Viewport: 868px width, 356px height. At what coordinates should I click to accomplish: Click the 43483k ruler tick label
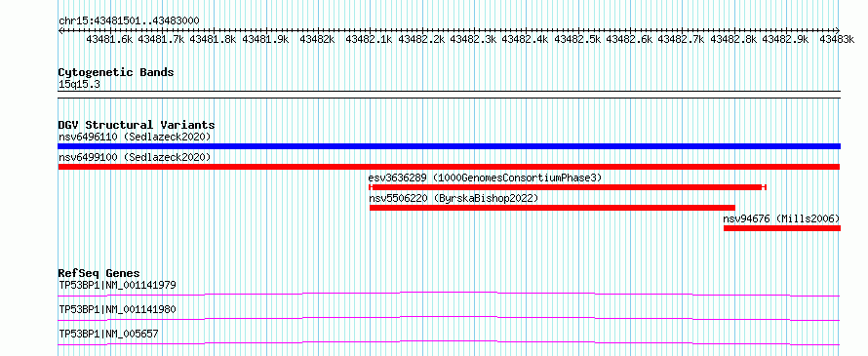(x=837, y=39)
